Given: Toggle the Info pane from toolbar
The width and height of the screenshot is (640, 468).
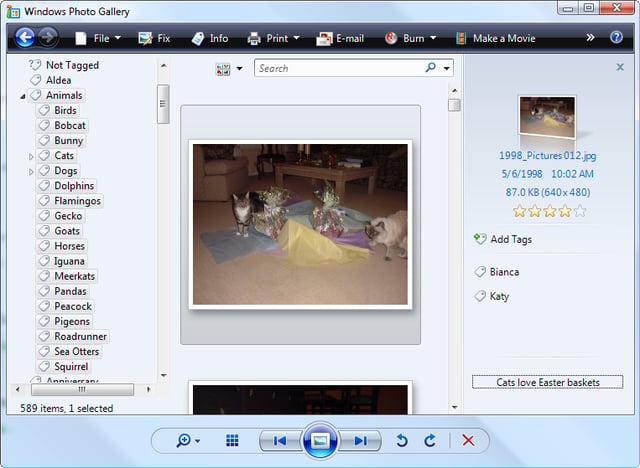Looking at the screenshot, I should click(x=210, y=38).
